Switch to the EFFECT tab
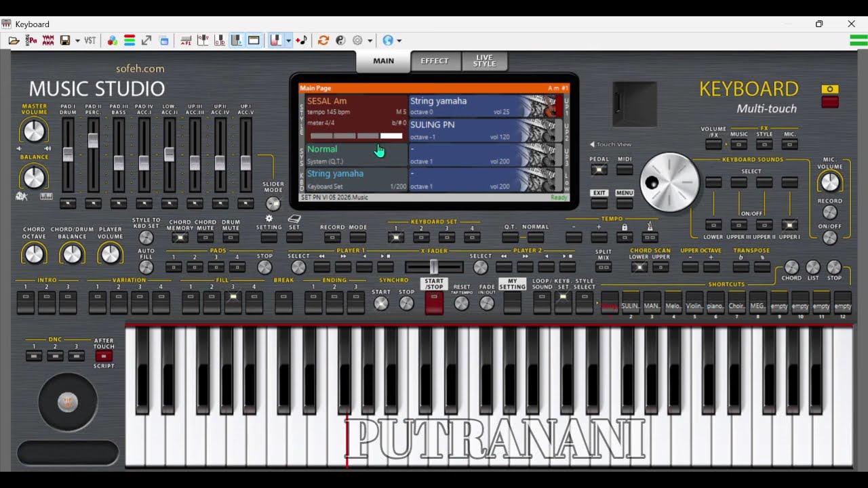Screen dimensions: 868x488 (x=435, y=61)
